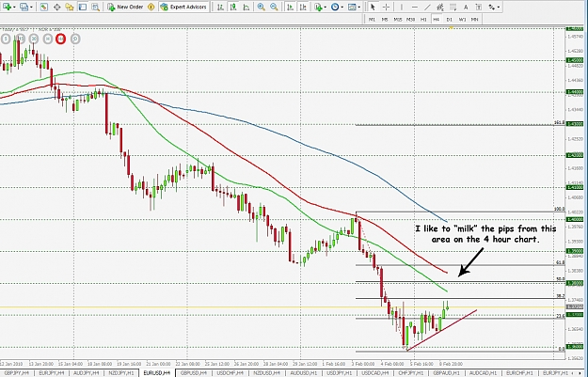Select the horizontal line tool
Screen dimensions: 588x377
(x=414, y=7)
